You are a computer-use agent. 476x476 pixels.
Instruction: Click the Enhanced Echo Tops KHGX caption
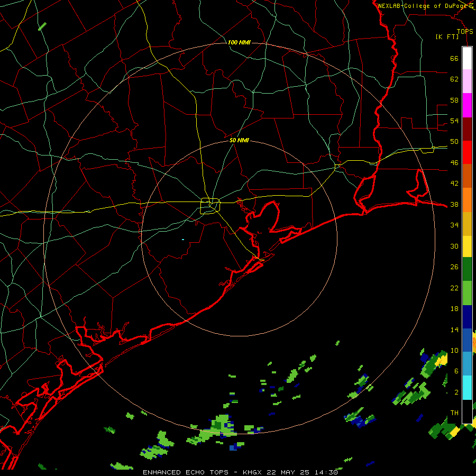pos(240,472)
